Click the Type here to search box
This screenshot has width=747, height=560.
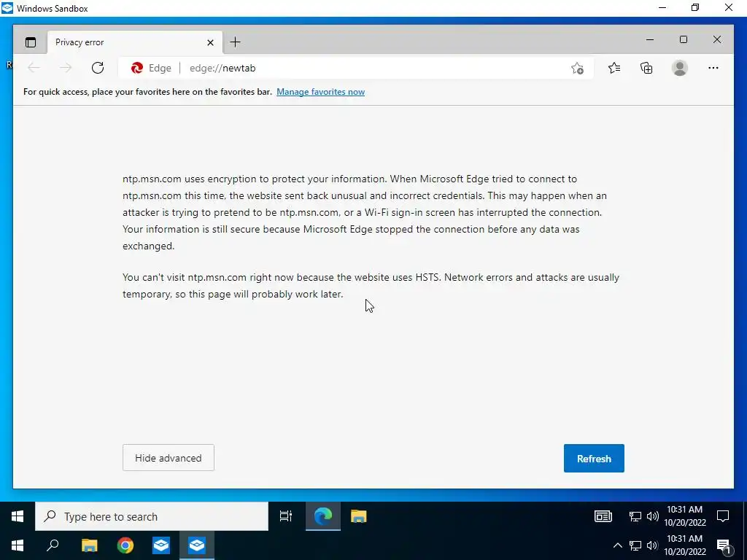pyautogui.click(x=152, y=517)
